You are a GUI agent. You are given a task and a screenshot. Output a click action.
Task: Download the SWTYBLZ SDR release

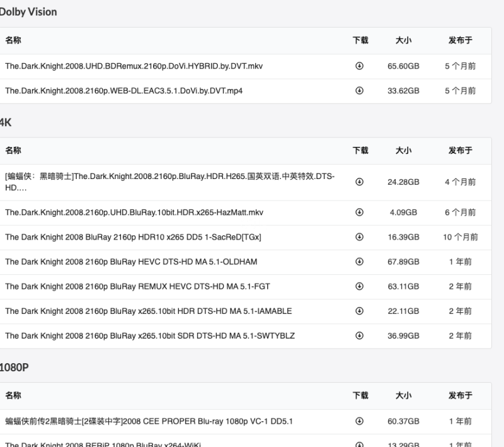(x=360, y=336)
